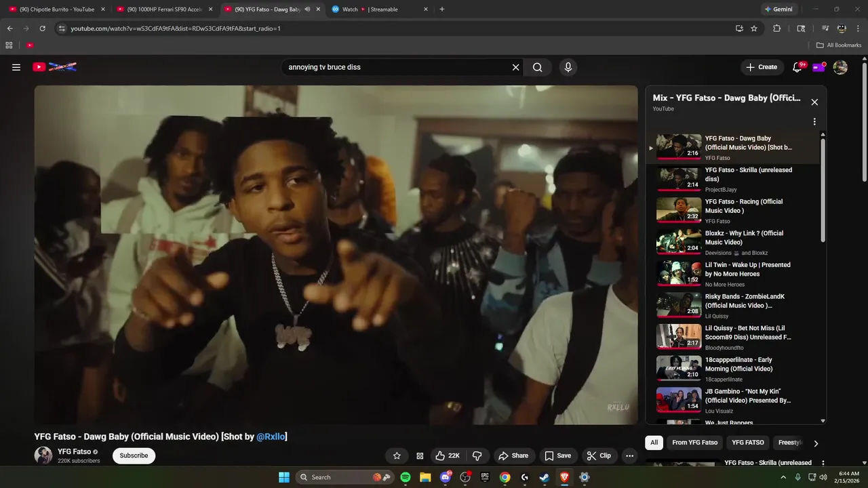Open the Windows Start menu
Screen dimensions: 868x488
pyautogui.click(x=284, y=477)
